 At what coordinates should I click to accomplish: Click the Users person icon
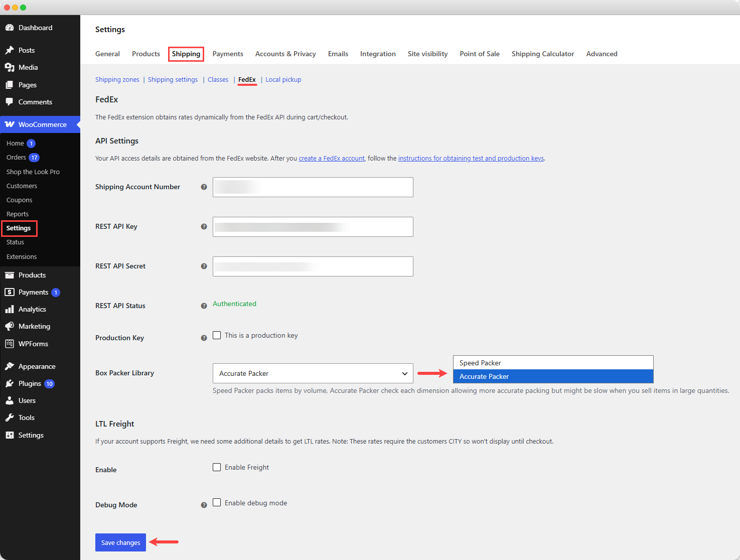(10, 400)
